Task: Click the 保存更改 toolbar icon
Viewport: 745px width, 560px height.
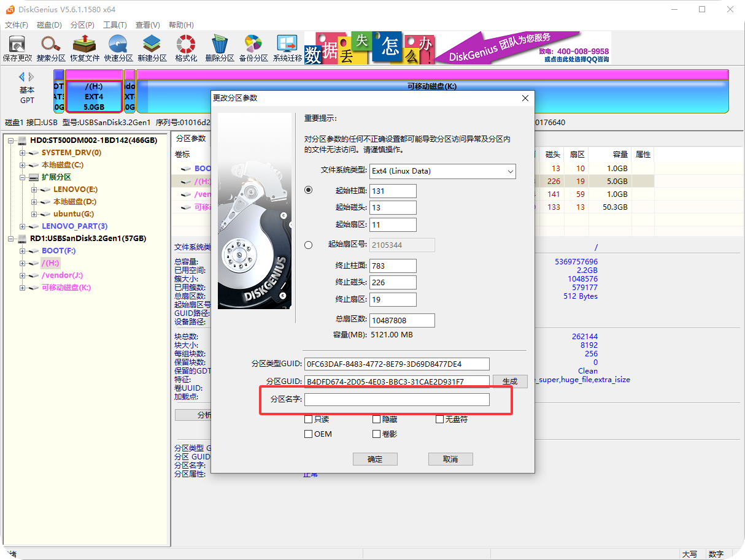Action: click(17, 48)
